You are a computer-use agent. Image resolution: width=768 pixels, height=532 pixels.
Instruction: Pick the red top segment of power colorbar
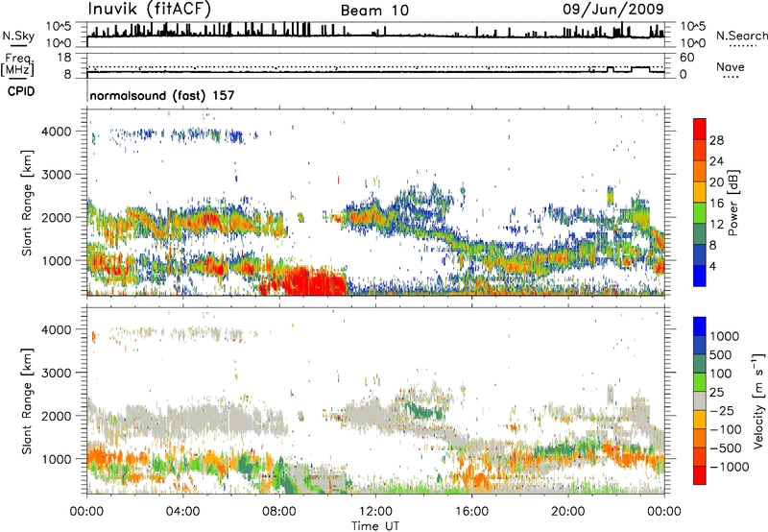click(x=700, y=130)
